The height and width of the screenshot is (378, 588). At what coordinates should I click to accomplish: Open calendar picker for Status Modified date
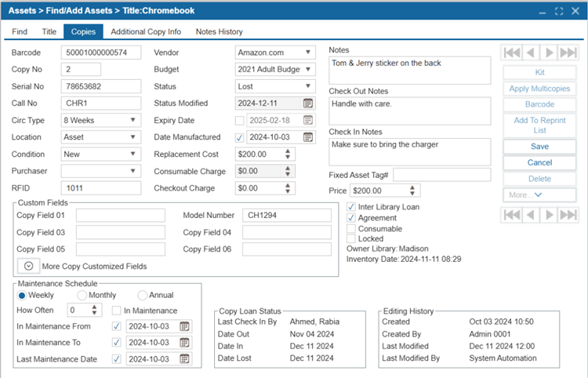[308, 104]
